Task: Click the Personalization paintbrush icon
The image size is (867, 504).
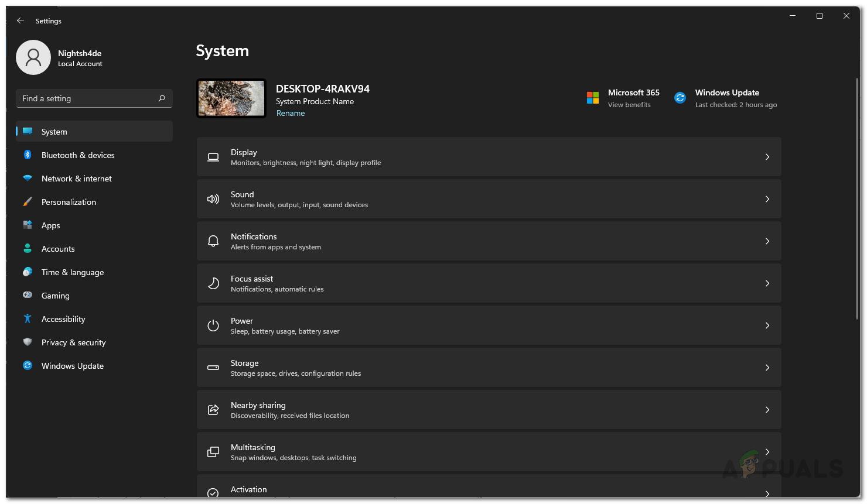Action: [28, 201]
